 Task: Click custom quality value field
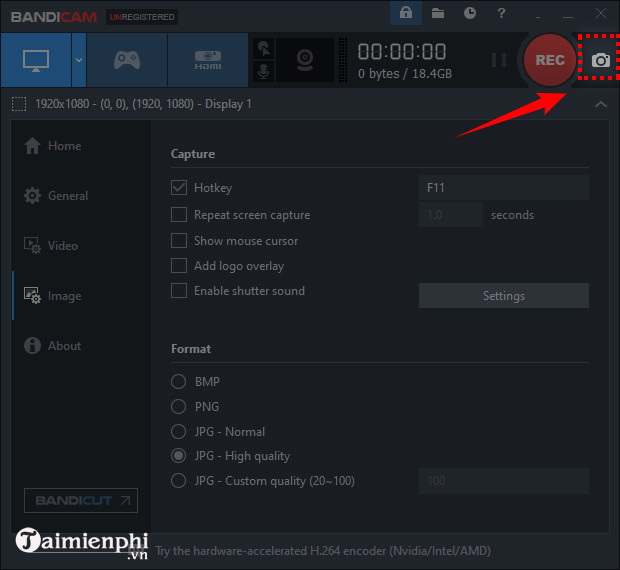pos(504,481)
